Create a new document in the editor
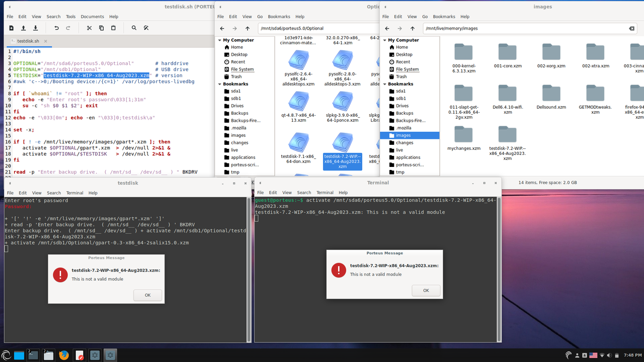Screen dimensions: 644x362 pyautogui.click(x=11, y=28)
